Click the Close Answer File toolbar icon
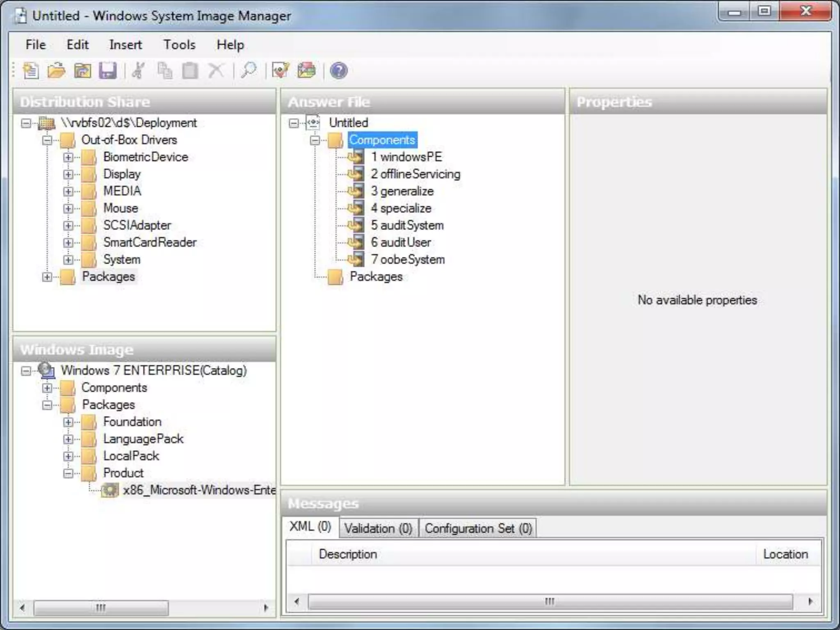Screen dimensions: 840x630 pyautogui.click(x=82, y=71)
